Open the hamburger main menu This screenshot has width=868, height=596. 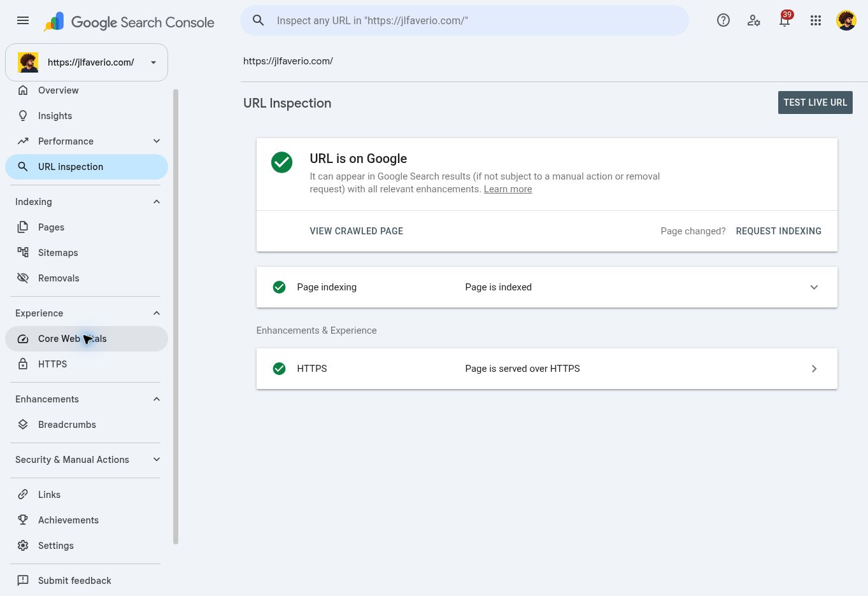[23, 20]
